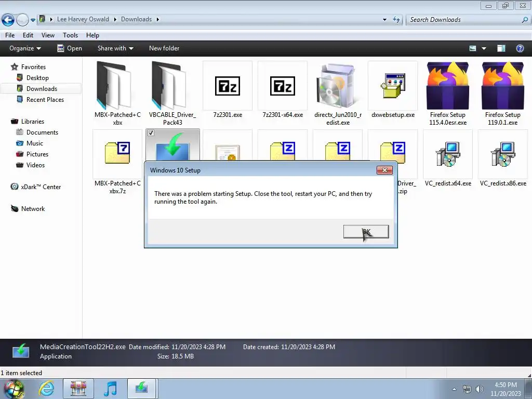532x399 pixels.
Task: Select the VC_redist.x86.exe installer icon
Action: (503, 154)
